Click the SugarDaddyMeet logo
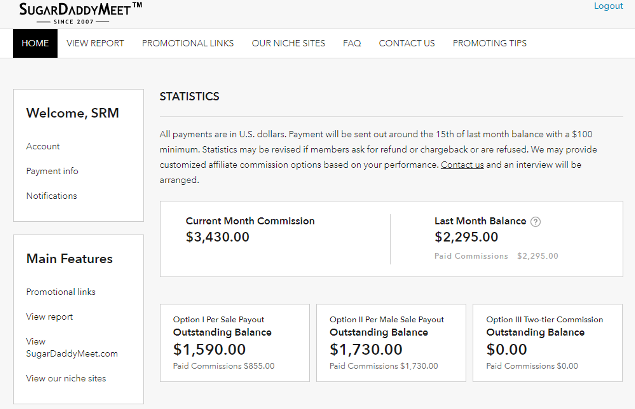This screenshot has height=409, width=635. pos(80,12)
